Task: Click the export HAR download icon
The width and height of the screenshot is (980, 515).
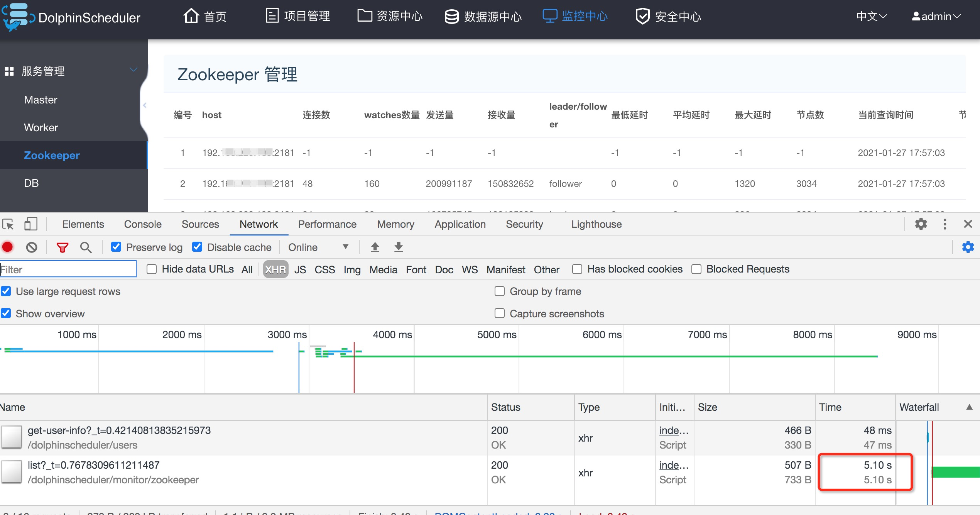Action: 399,247
